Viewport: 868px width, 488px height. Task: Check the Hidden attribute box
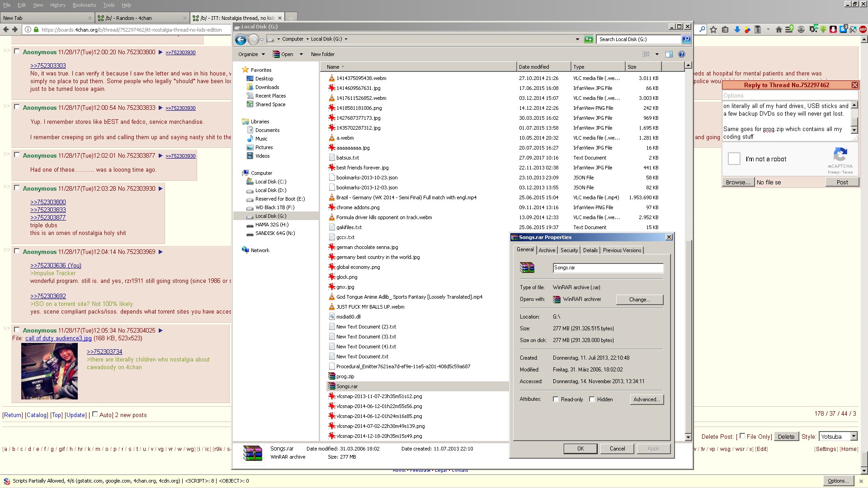click(592, 399)
